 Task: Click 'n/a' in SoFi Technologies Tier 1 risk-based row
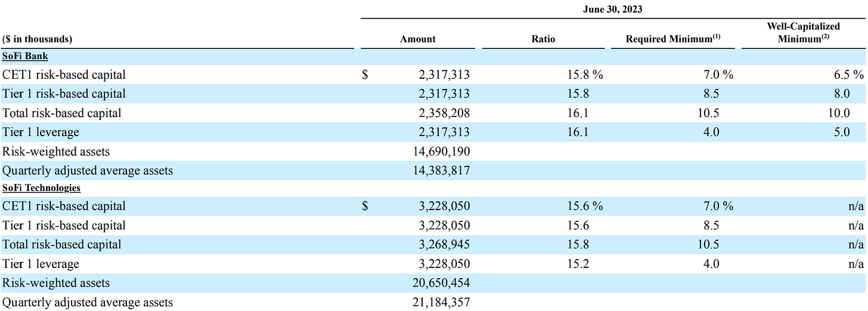[857, 225]
